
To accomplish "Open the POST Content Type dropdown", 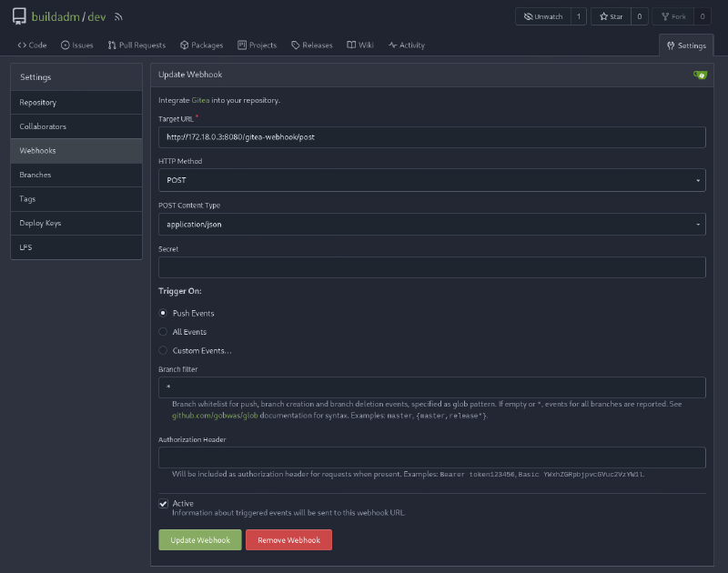I will coord(431,224).
